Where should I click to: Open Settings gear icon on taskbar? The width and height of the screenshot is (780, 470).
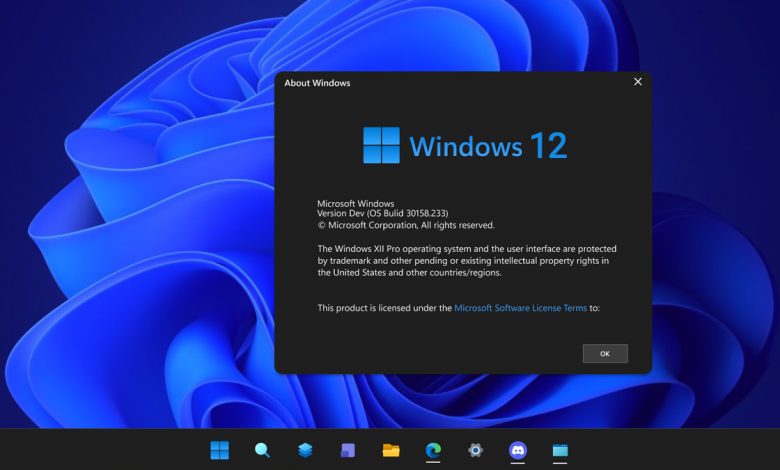(476, 450)
